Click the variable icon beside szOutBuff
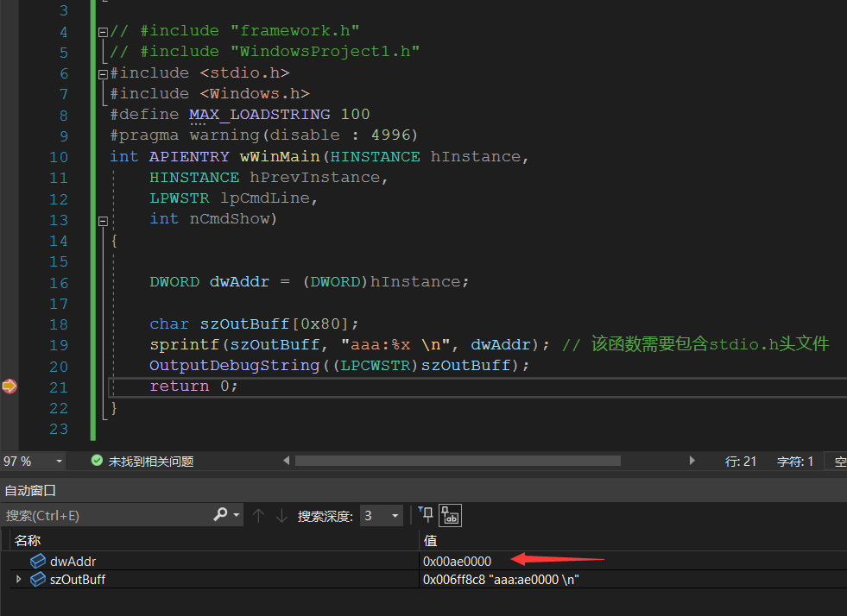 [38, 580]
